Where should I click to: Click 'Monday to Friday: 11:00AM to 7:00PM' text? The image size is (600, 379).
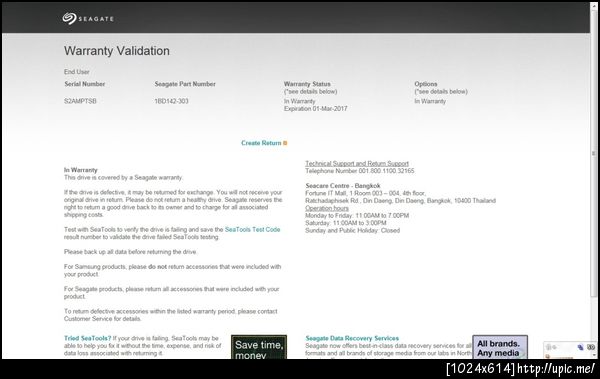[357, 216]
